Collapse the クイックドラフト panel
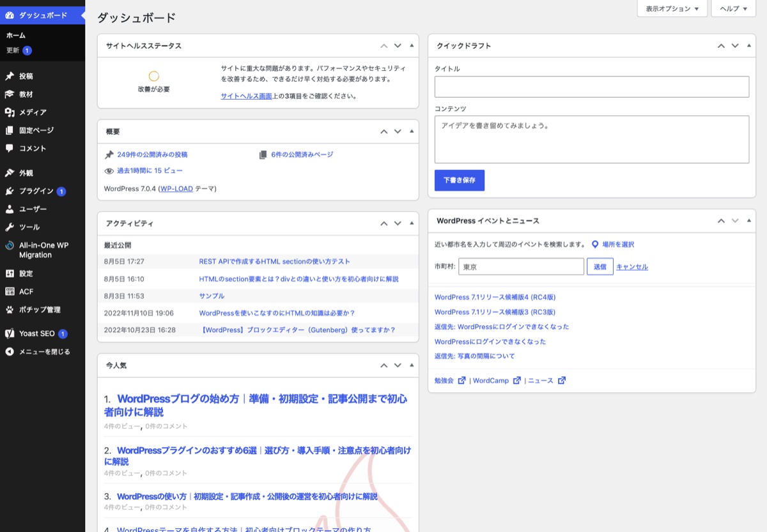This screenshot has width=767, height=532. tap(748, 46)
